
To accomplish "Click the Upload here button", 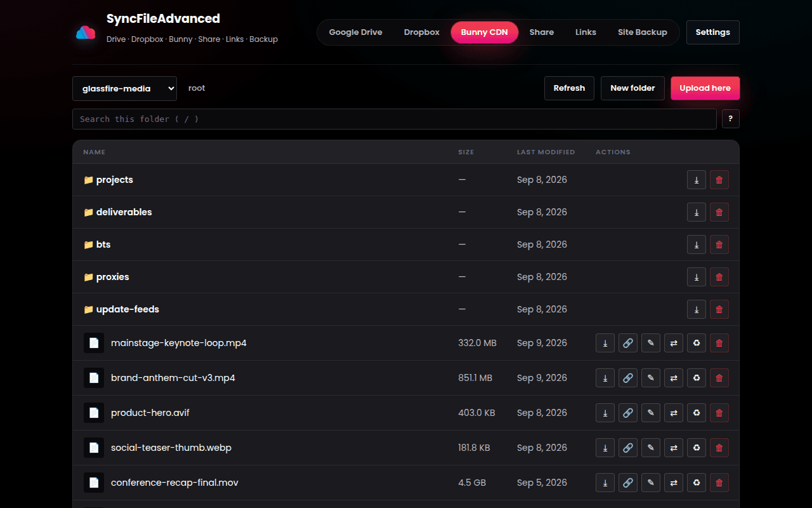I will click(x=705, y=88).
